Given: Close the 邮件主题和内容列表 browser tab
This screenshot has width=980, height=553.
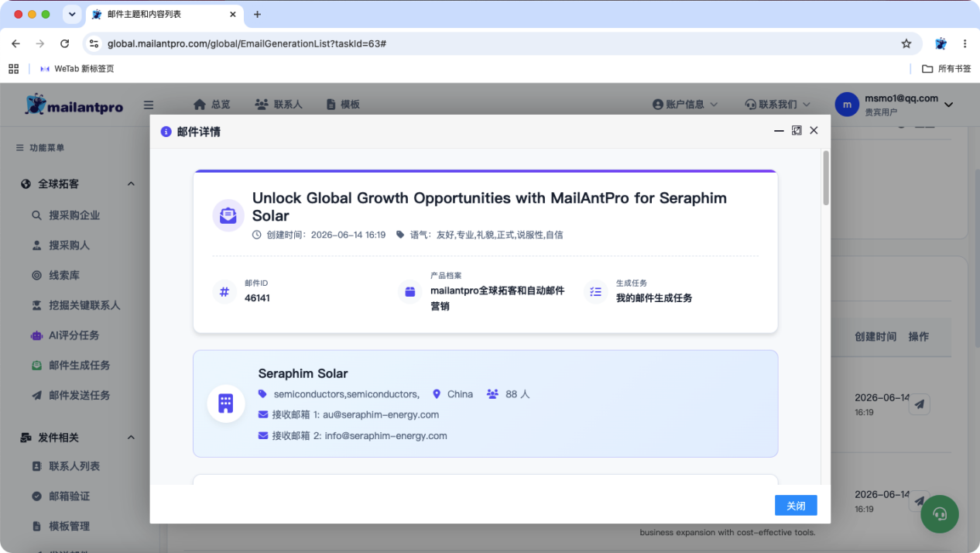Looking at the screenshot, I should coord(234,14).
